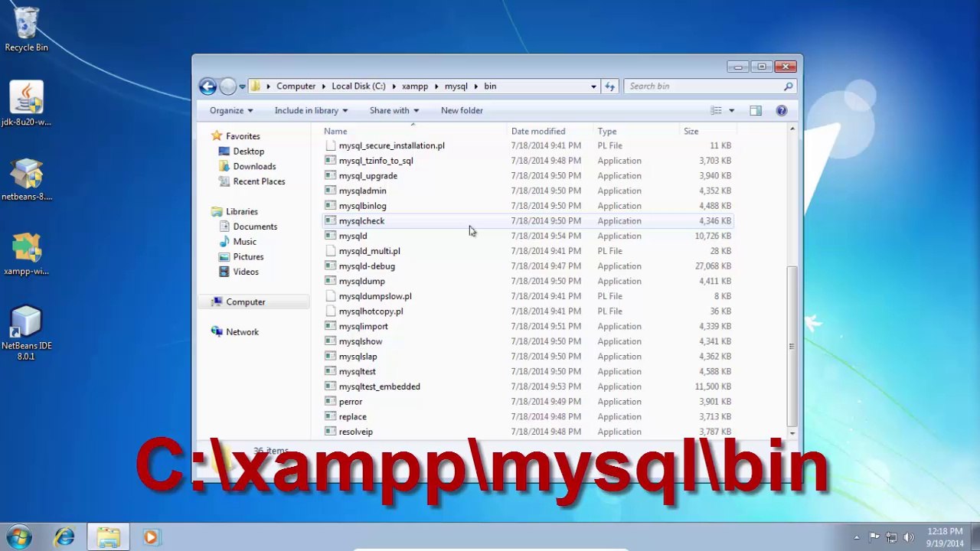Select Favorites in the navigation pane
980x551 pixels.
tap(243, 136)
